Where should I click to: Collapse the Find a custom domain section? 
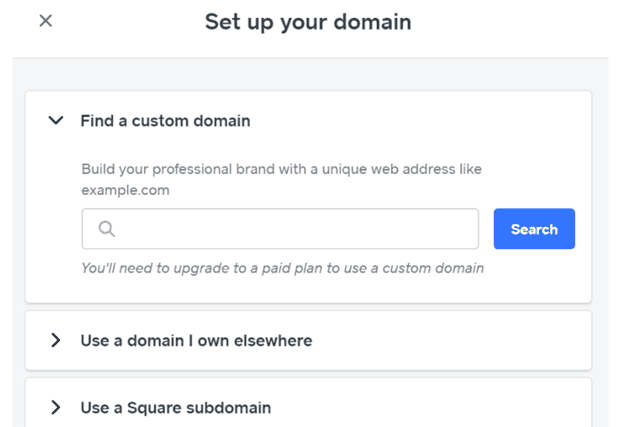(56, 121)
